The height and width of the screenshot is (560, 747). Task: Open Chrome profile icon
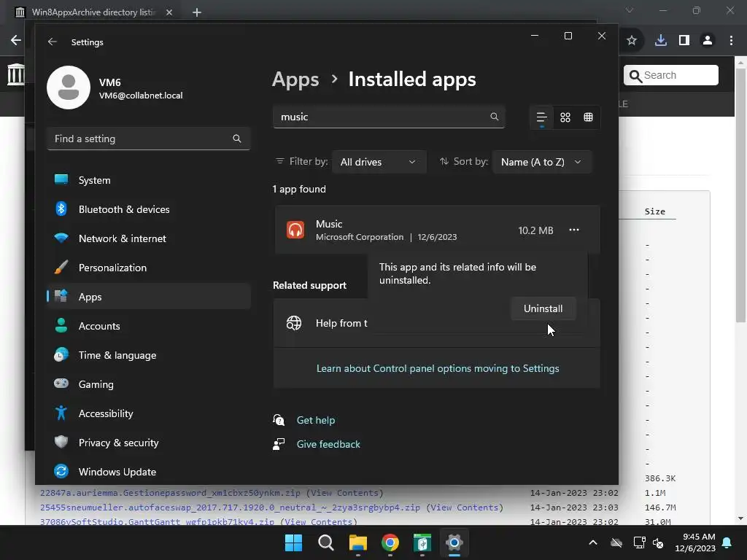(x=708, y=41)
